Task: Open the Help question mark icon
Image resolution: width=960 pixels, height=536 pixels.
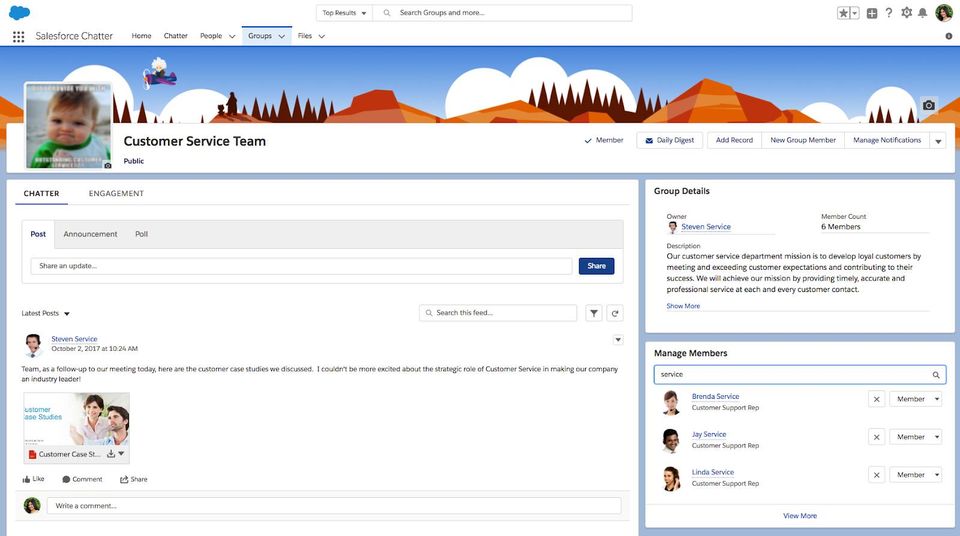Action: [x=888, y=13]
